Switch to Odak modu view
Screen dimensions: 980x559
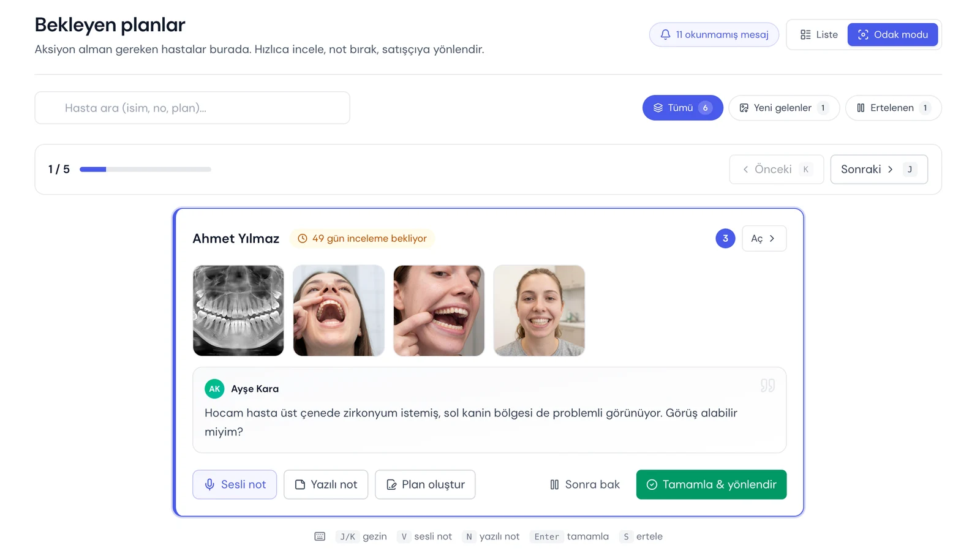pos(892,35)
